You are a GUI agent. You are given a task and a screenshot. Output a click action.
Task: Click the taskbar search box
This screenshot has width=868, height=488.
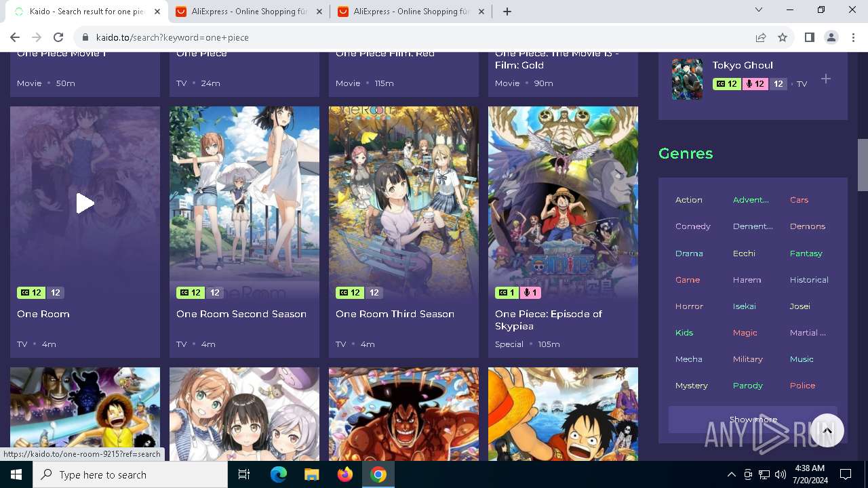coord(130,474)
